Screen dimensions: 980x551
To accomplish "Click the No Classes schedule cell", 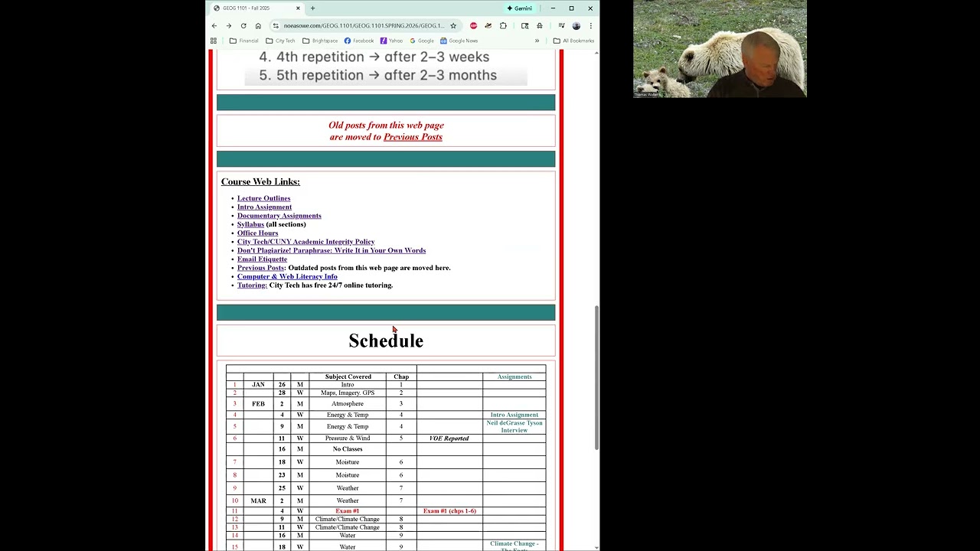I will pos(348,449).
